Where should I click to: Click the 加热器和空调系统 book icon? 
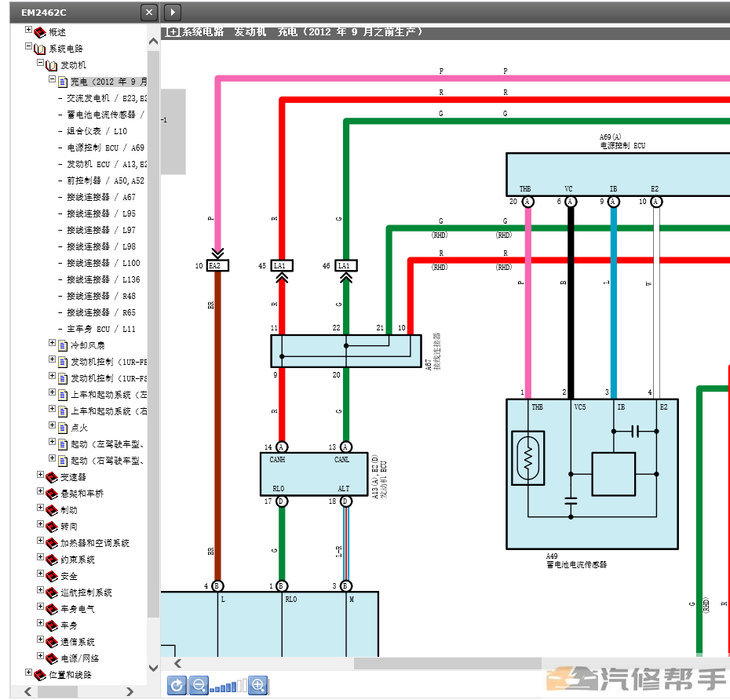[x=52, y=544]
